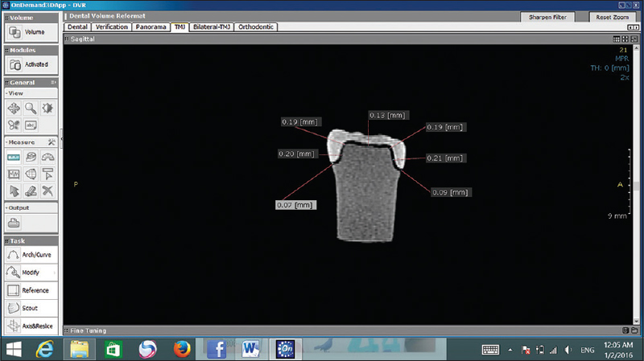Open Firefox from the Windows taskbar
This screenshot has width=644, height=361.
click(x=182, y=349)
